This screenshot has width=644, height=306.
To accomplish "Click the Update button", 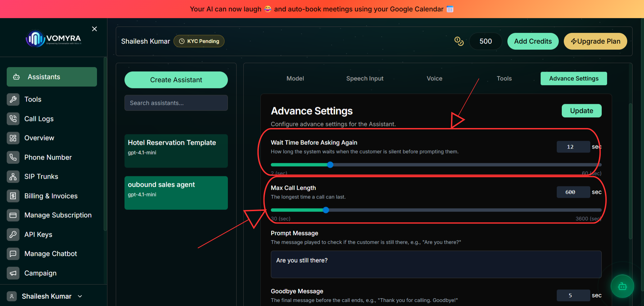I will (x=582, y=111).
